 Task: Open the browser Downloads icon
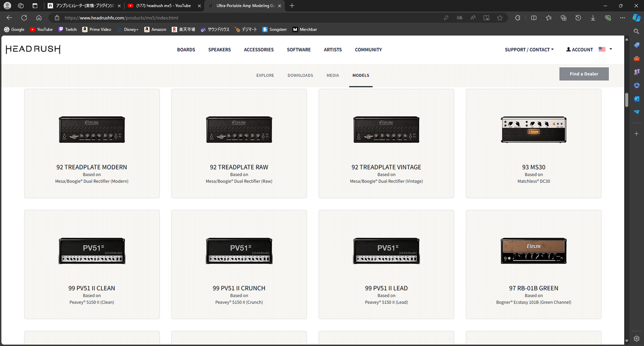[592, 17]
